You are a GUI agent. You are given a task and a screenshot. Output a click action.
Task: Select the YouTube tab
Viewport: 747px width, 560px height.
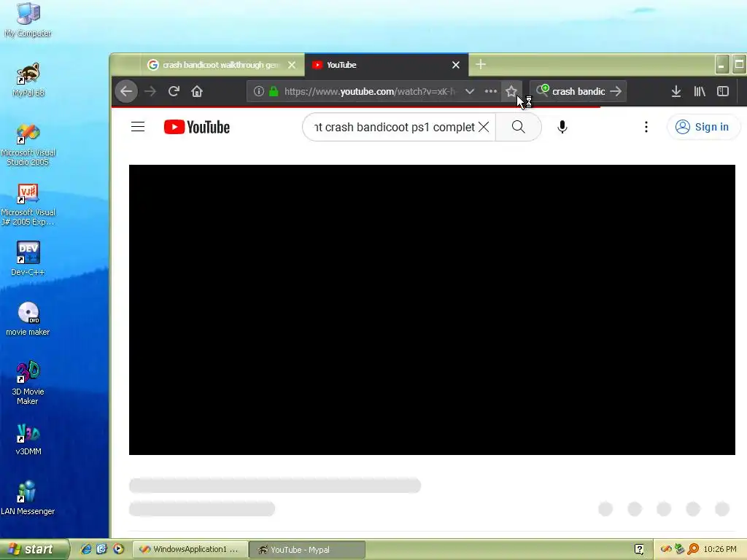coord(386,65)
